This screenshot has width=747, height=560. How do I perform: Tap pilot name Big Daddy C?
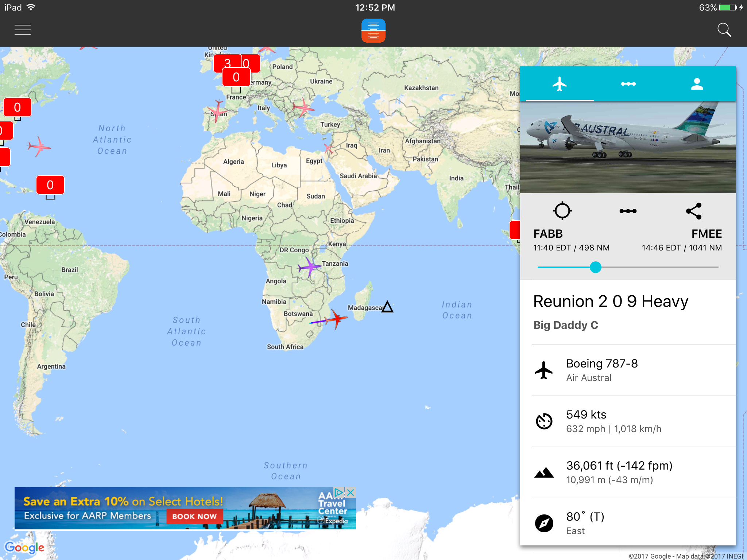[x=565, y=325]
